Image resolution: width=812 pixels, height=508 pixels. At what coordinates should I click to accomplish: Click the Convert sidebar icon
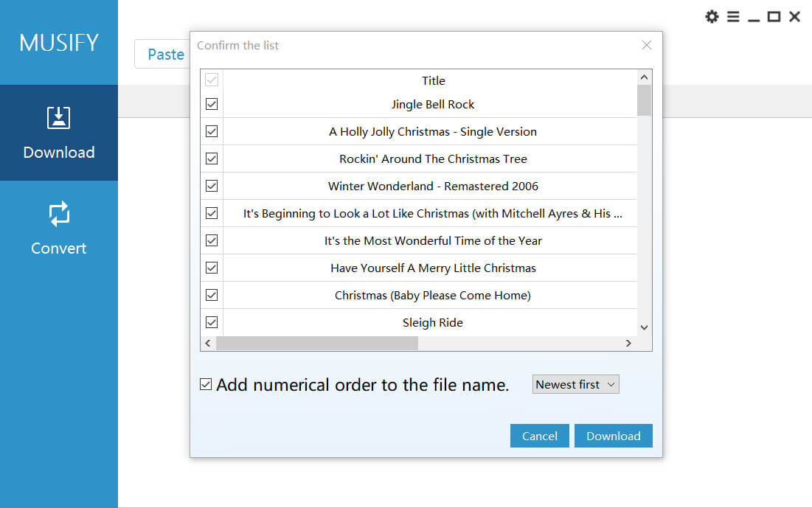click(x=58, y=214)
